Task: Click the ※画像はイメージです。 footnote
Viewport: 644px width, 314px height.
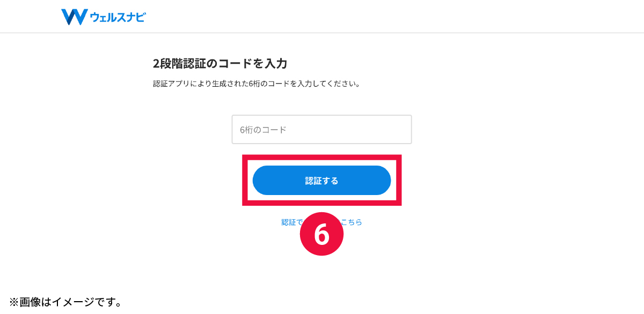Action: (65, 302)
